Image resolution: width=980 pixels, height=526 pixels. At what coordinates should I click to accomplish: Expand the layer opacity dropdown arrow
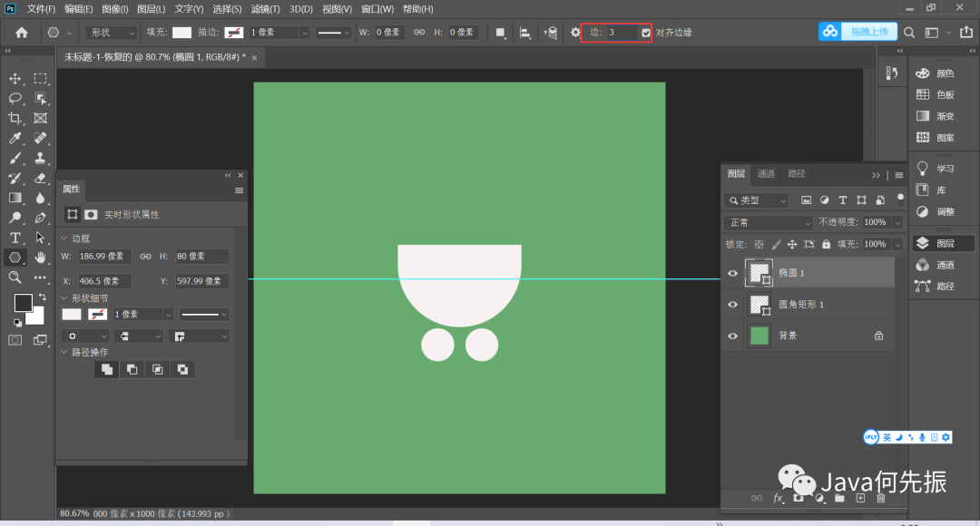tap(897, 222)
